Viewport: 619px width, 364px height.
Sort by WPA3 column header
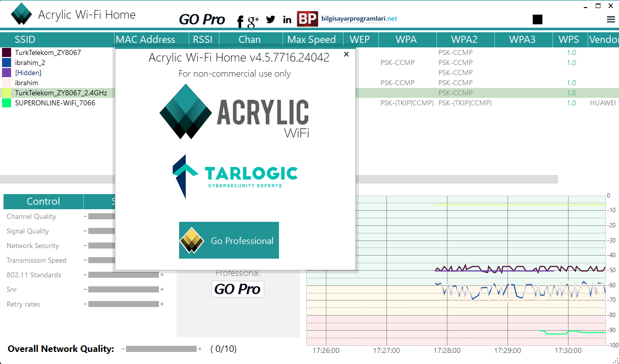tap(523, 39)
